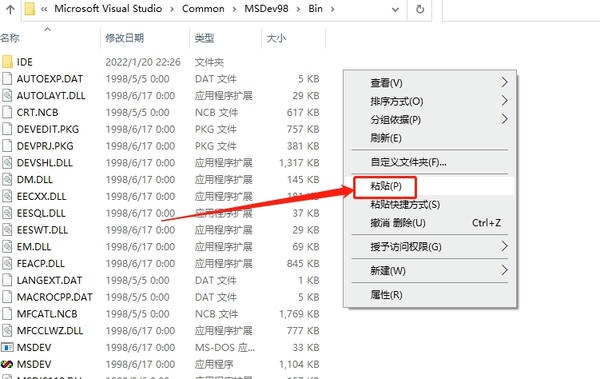
Task: Select the AUTOEXP.DAT file icon
Action: click(x=7, y=78)
